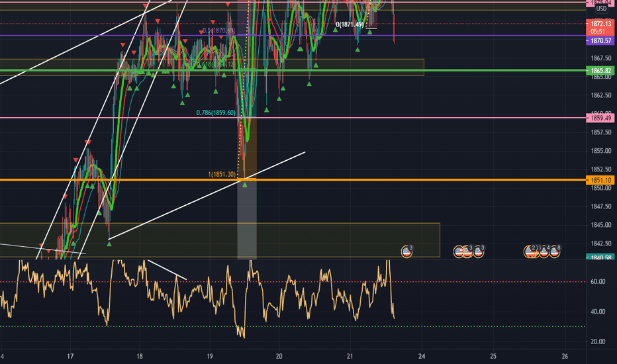Screen dimensions: 617x364
Task: Select the short white trendline in oscillator pane
Action: click(x=167, y=269)
